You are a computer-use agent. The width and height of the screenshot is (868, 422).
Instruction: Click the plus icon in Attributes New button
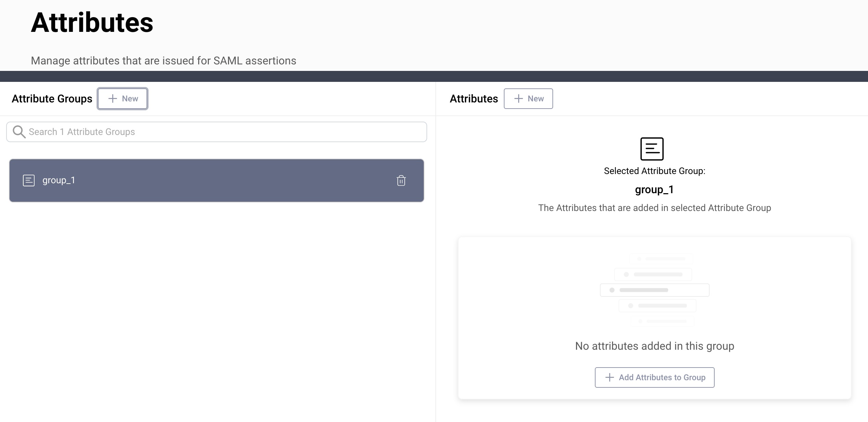click(x=518, y=99)
